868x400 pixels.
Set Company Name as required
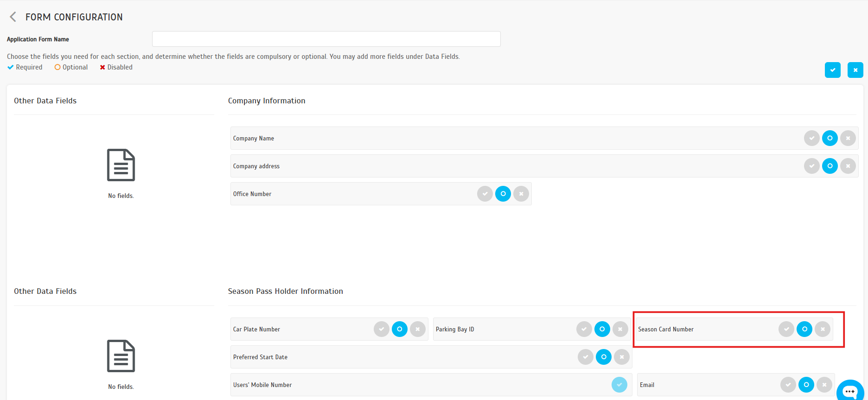(811, 138)
